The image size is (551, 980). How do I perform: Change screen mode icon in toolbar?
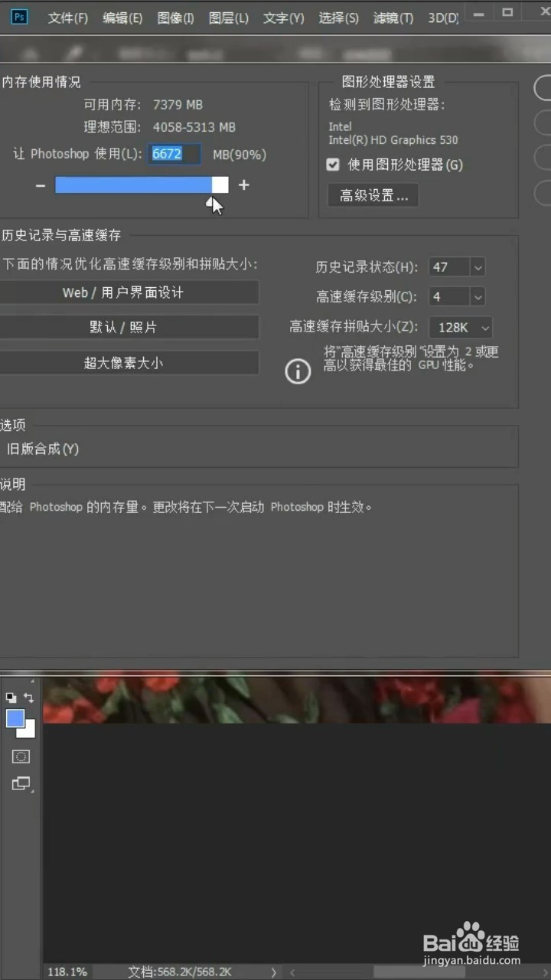tap(21, 783)
